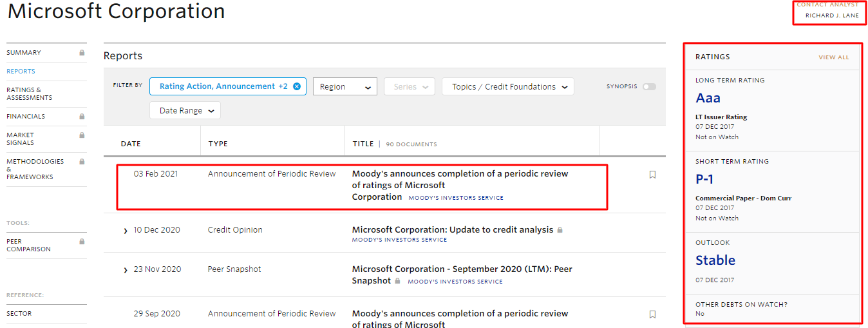
Task: Open Topics / Credit Foundations dropdown
Action: 508,86
